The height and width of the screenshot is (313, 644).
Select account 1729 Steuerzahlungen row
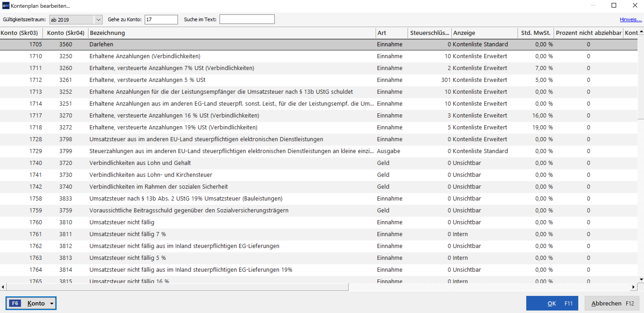[319, 151]
